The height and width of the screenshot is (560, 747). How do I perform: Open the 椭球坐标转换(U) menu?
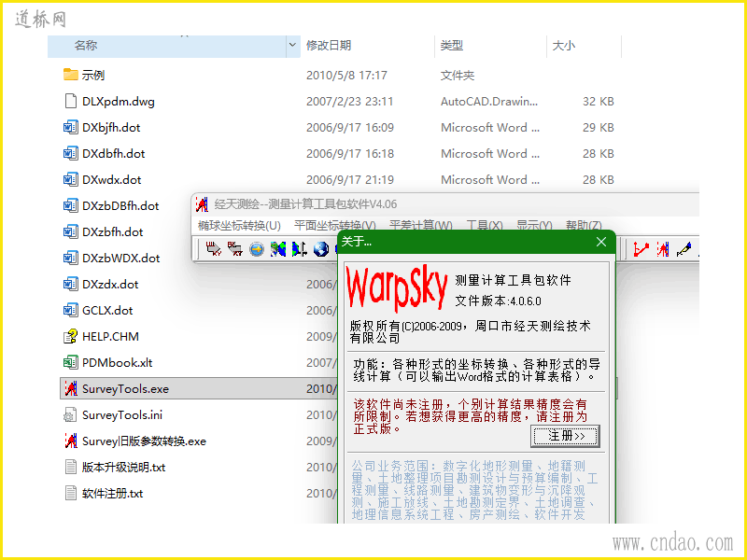pyautogui.click(x=239, y=225)
